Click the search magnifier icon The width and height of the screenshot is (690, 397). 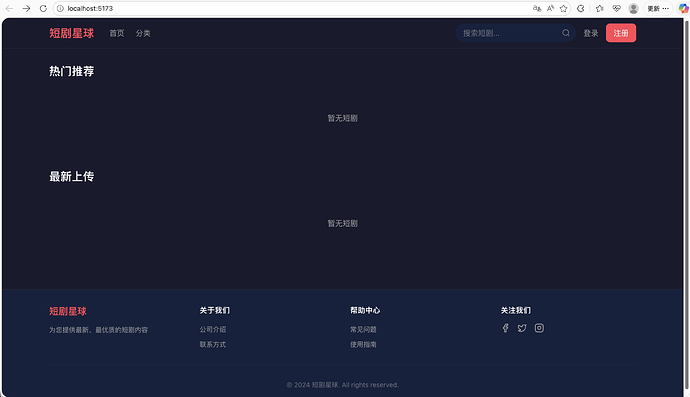pos(566,33)
